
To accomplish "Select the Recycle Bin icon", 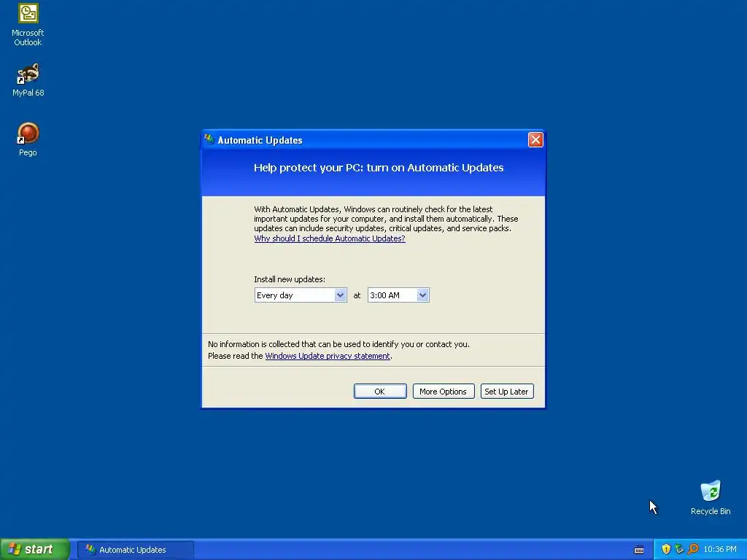I will pos(711,497).
